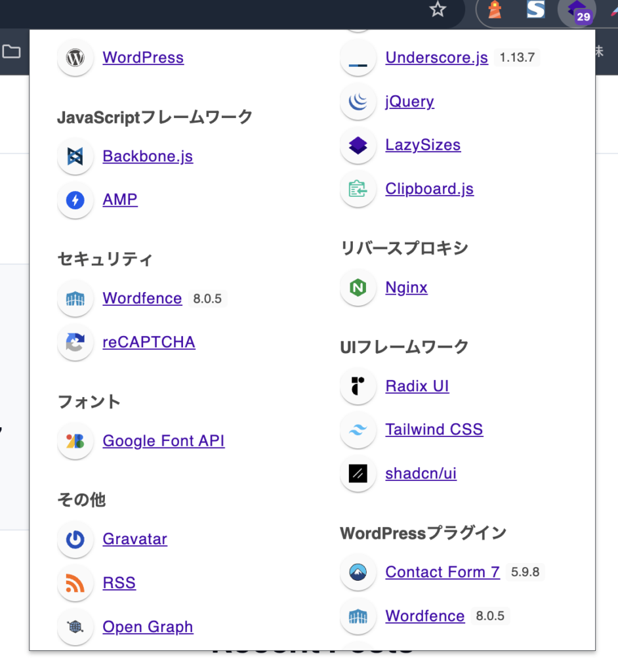The height and width of the screenshot is (672, 618).
Task: Click the Wordfence icon under セキュリティ
Action: pos(75,299)
